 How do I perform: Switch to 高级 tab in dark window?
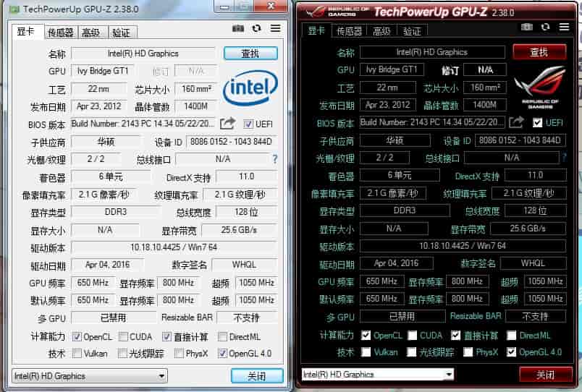381,31
